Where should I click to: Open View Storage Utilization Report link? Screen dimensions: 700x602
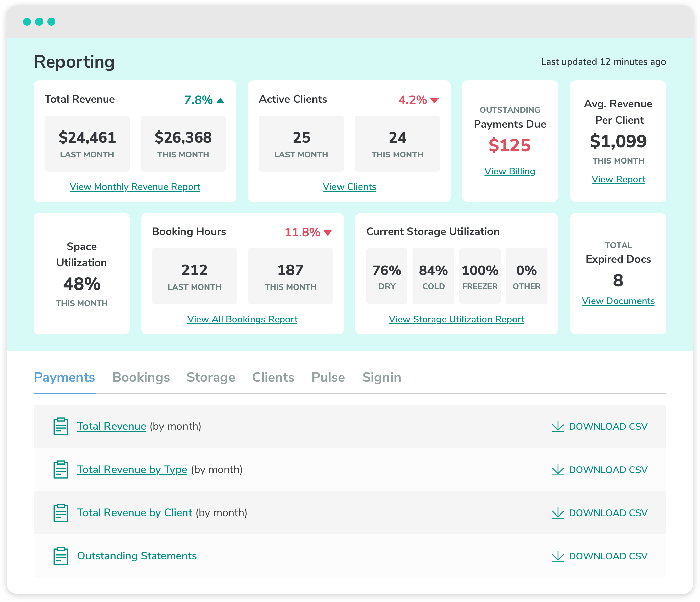click(x=456, y=319)
